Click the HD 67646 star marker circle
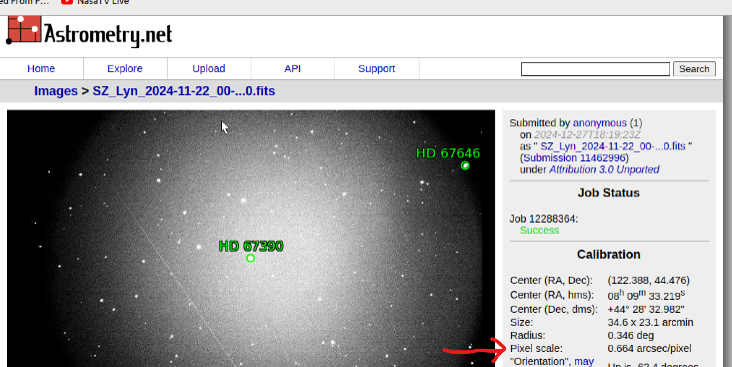This screenshot has height=367, width=732. (x=465, y=166)
